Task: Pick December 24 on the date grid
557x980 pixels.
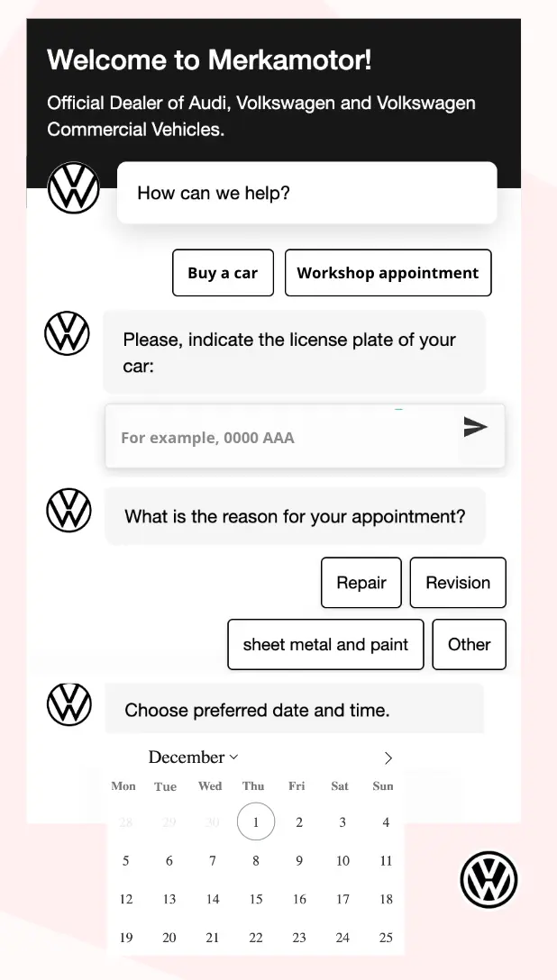Action: tap(342, 937)
